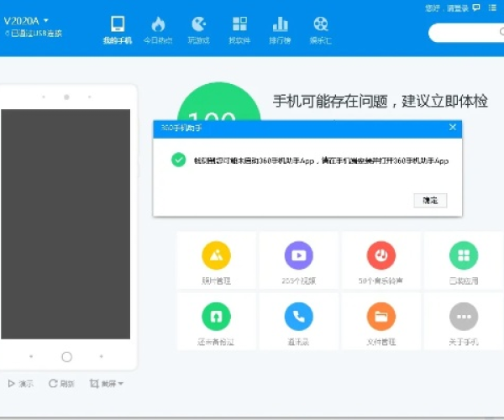Click the 请登录 login link

point(458,8)
